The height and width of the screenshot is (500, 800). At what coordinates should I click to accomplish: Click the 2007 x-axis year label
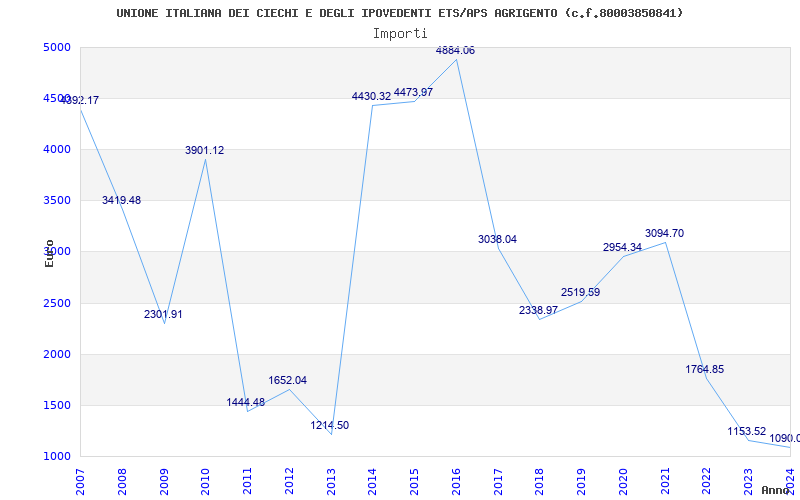[80, 482]
